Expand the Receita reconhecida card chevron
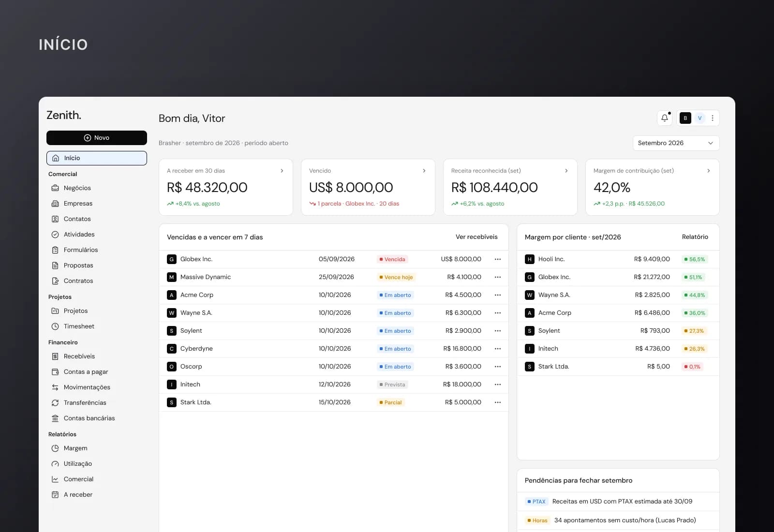This screenshot has height=532, width=774. click(566, 171)
